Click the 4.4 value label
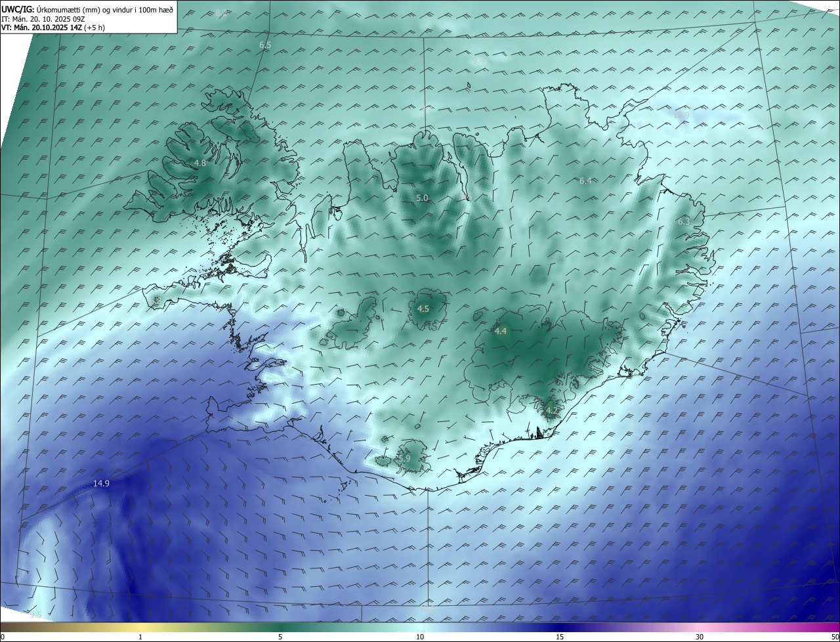The width and height of the screenshot is (840, 642). tap(501, 331)
